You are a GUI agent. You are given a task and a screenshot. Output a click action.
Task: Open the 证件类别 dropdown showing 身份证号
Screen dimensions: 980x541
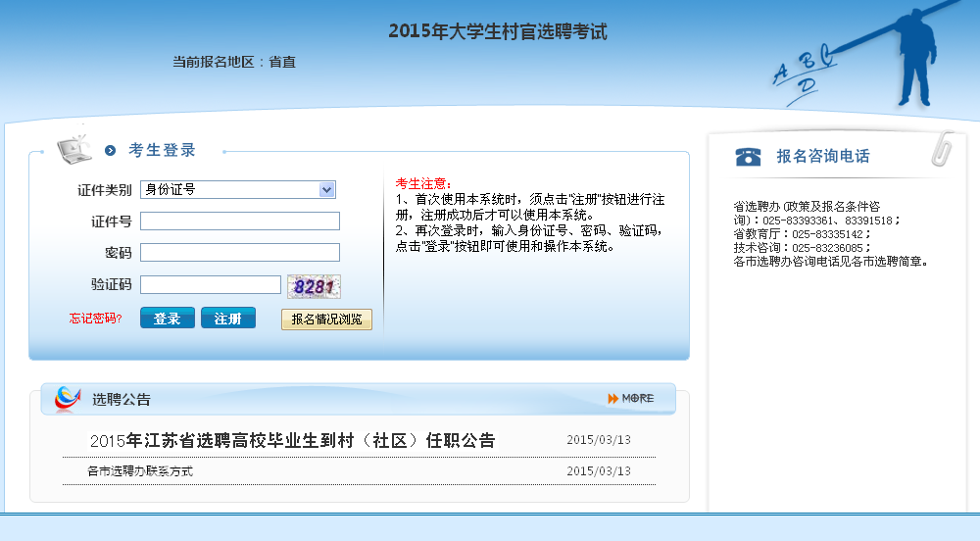pos(238,190)
